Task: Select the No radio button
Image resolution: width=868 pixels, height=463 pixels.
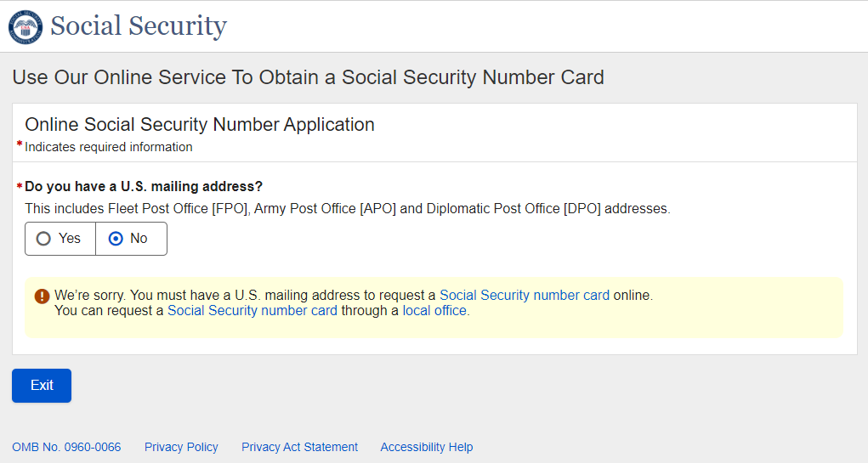Action: [x=116, y=239]
